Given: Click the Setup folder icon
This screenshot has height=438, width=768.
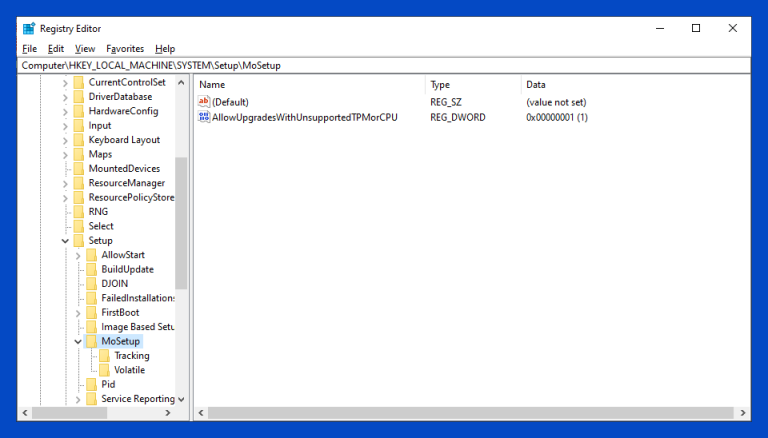Looking at the screenshot, I should pyautogui.click(x=79, y=241).
